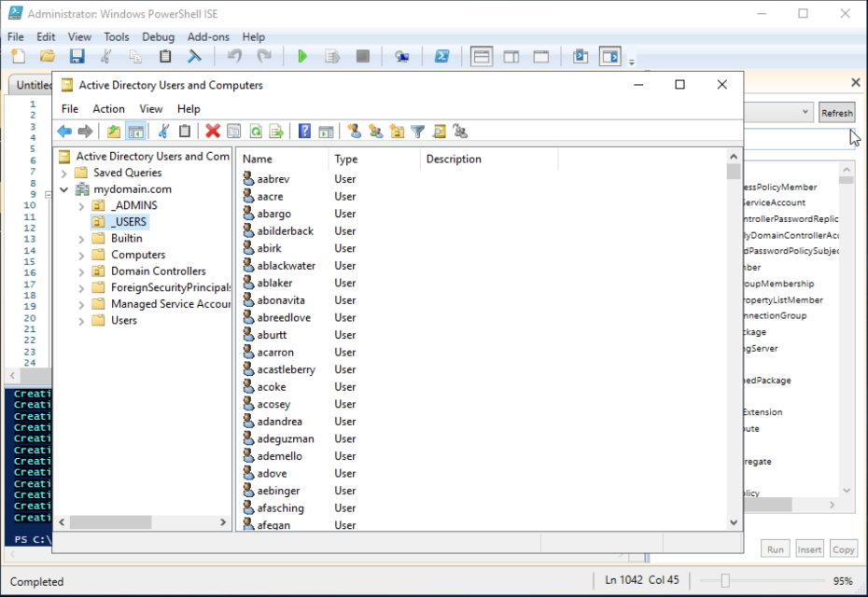Go up one level in AD tree

(x=114, y=132)
